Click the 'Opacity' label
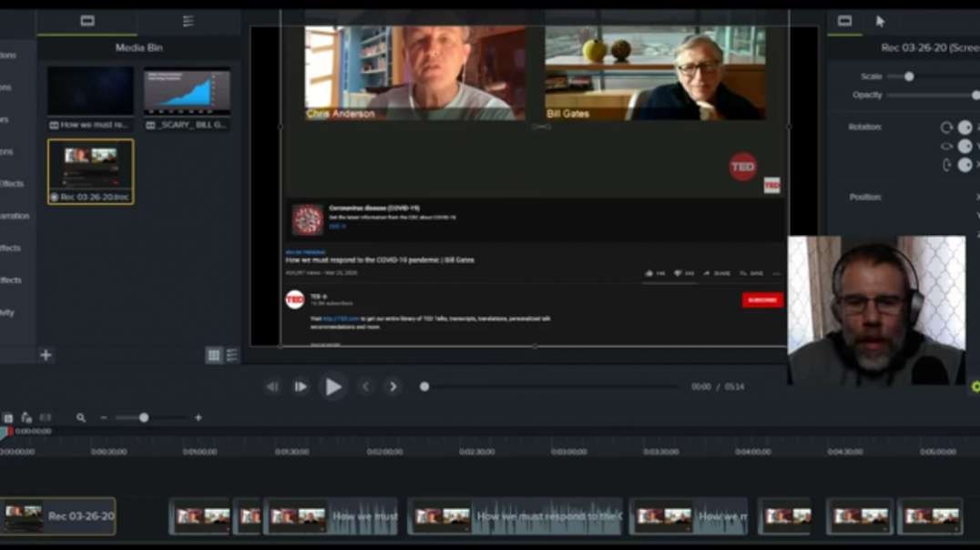The image size is (980, 550). point(867,95)
